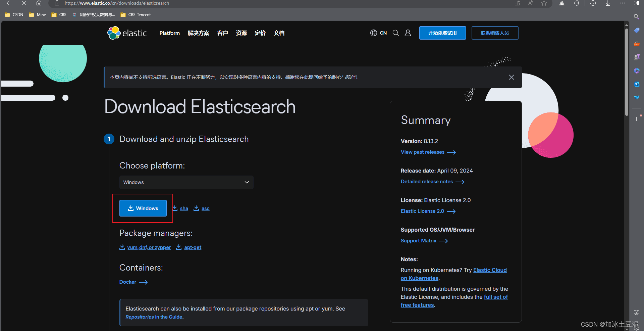644x331 pixels.
Task: Open the CSDN bookmarks folder
Action: [14, 15]
